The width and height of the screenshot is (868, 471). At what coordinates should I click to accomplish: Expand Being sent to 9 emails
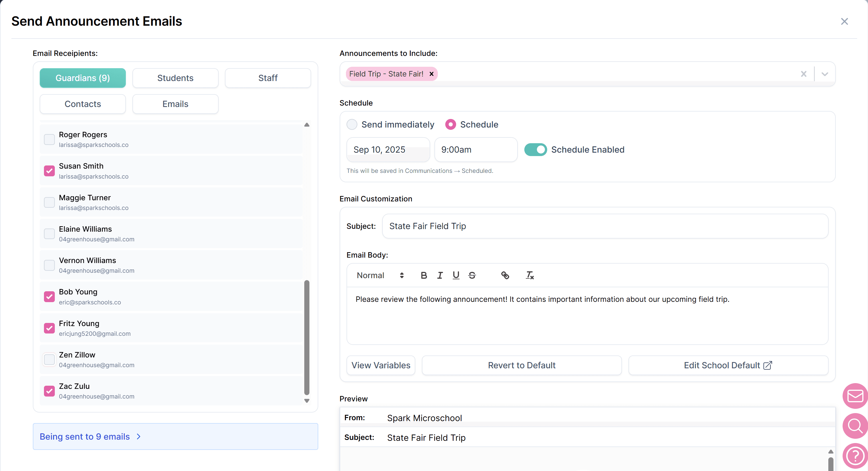pos(90,437)
